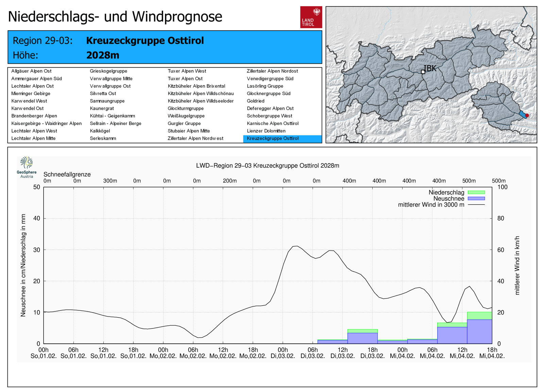Open Kühtai - Geigenkamm region
Image resolution: width=544 pixels, height=392 pixels.
(x=112, y=116)
